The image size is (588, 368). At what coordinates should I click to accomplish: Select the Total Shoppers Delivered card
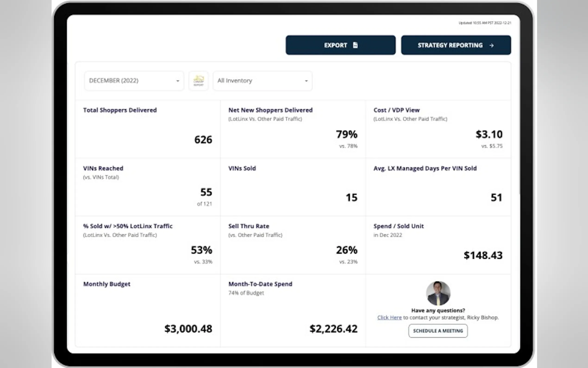click(148, 129)
